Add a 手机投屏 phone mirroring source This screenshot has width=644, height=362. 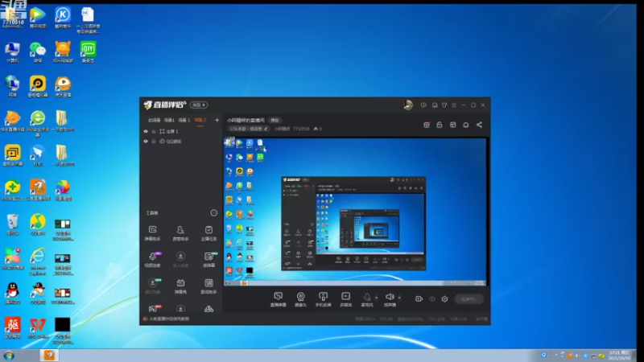tap(324, 299)
